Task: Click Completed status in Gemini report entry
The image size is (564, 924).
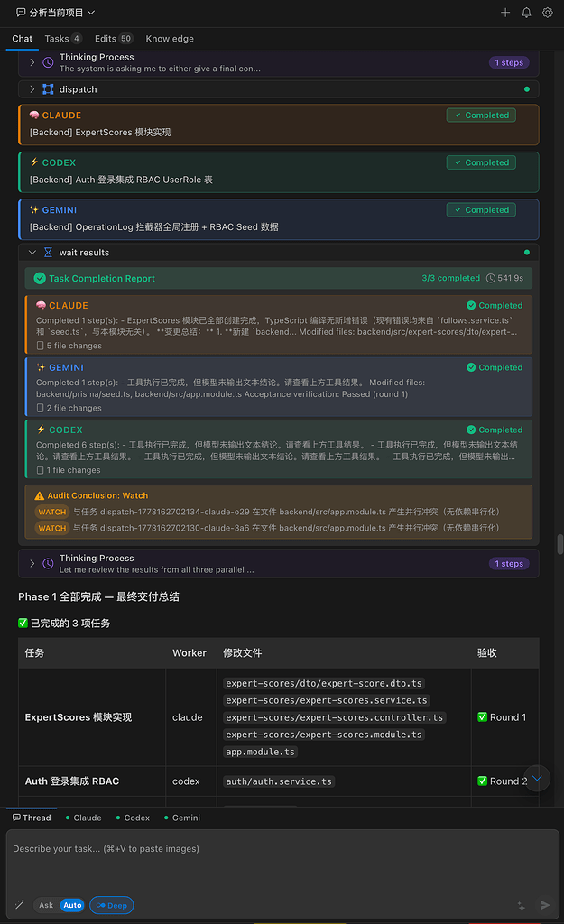Action: [495, 367]
